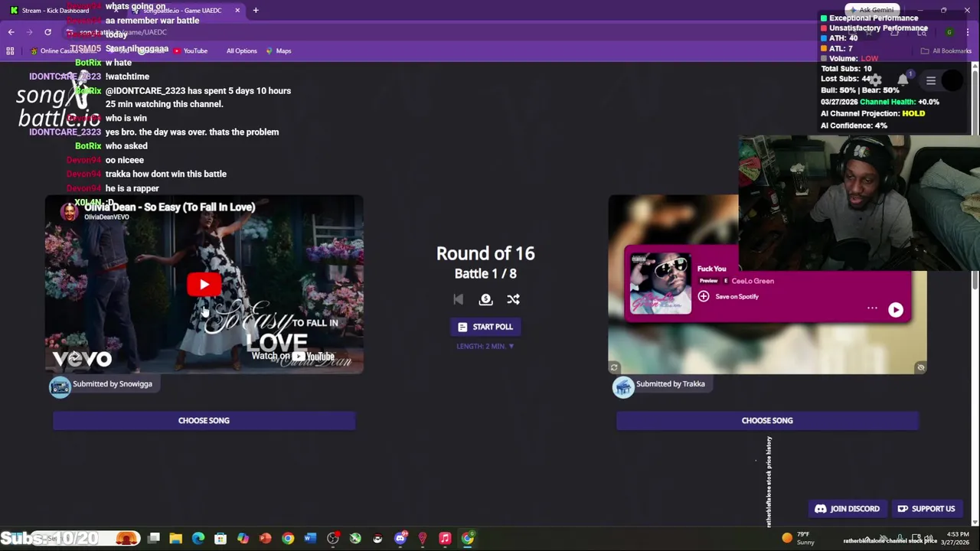Click the Round of 16 heading

(x=485, y=253)
